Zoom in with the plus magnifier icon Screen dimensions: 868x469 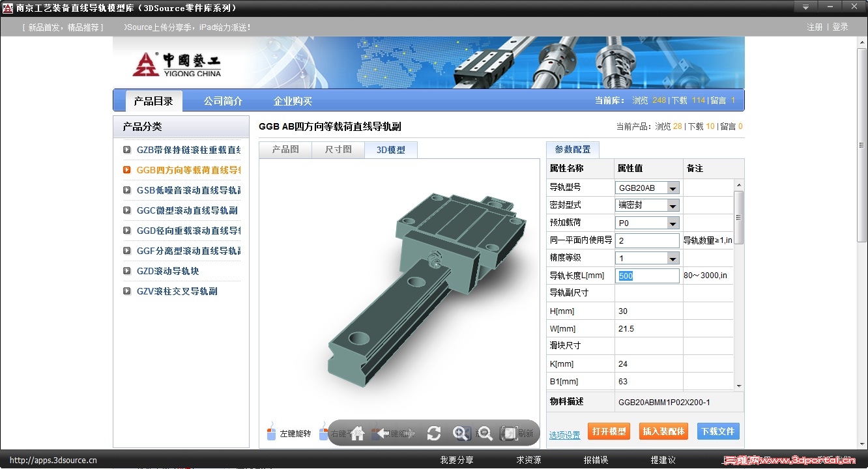(x=461, y=434)
